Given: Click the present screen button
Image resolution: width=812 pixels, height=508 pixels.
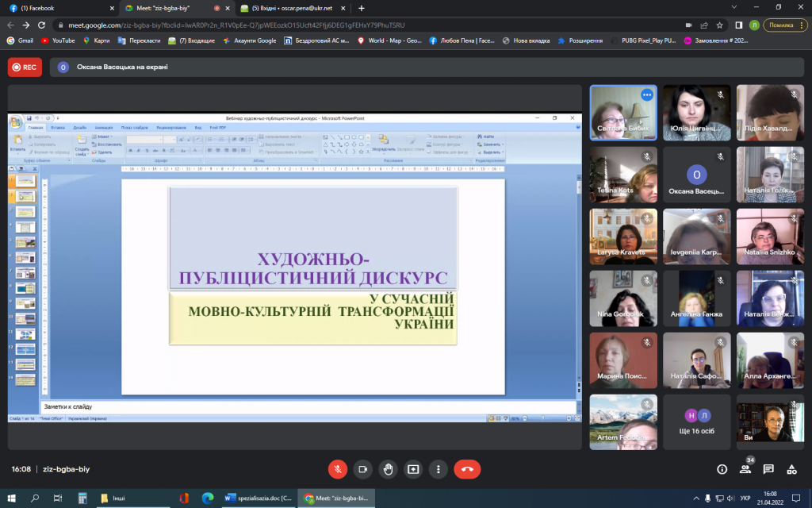Looking at the screenshot, I should click(x=412, y=469).
